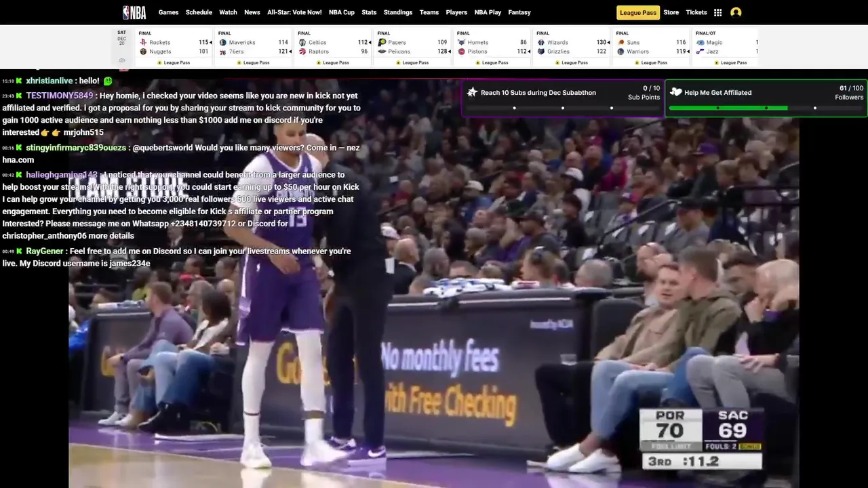This screenshot has width=868, height=488.
Task: Click League Pass under Mavericks vs 76ers
Action: [x=254, y=62]
